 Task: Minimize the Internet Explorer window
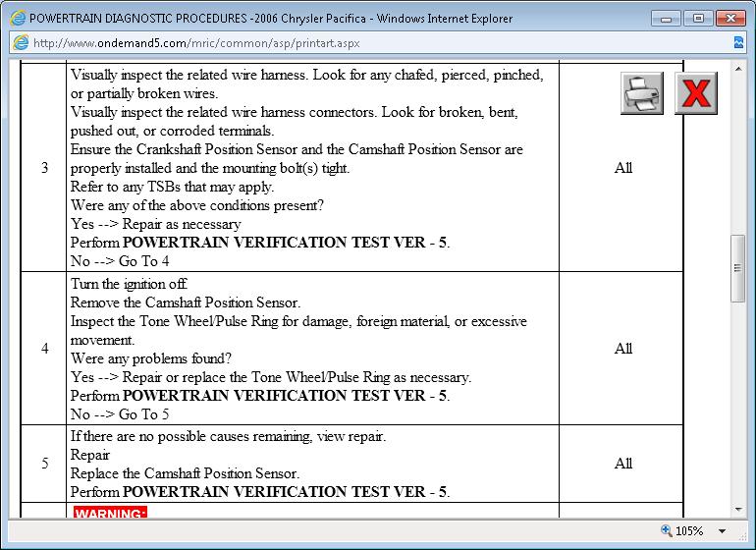tap(667, 19)
